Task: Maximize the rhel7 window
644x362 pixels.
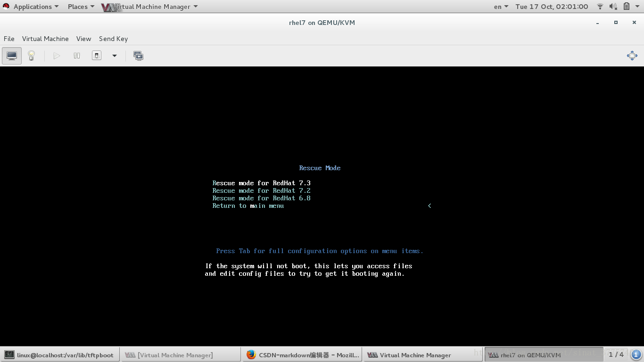Action: pyautogui.click(x=616, y=23)
